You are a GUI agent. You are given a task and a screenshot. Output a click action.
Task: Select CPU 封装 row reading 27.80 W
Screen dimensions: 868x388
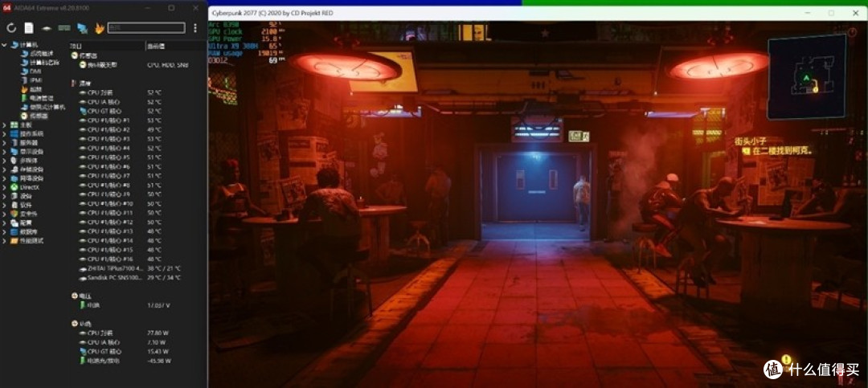coord(125,333)
